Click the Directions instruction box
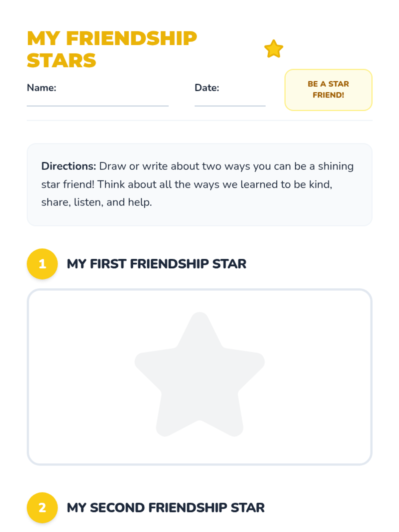This screenshot has height=532, width=399. point(199,185)
